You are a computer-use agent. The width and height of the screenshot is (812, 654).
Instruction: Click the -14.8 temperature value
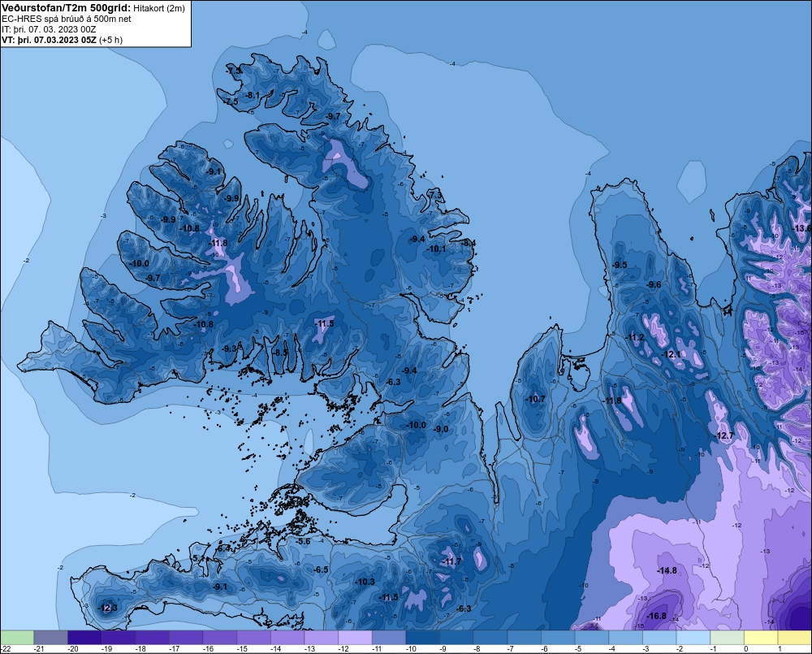667,570
